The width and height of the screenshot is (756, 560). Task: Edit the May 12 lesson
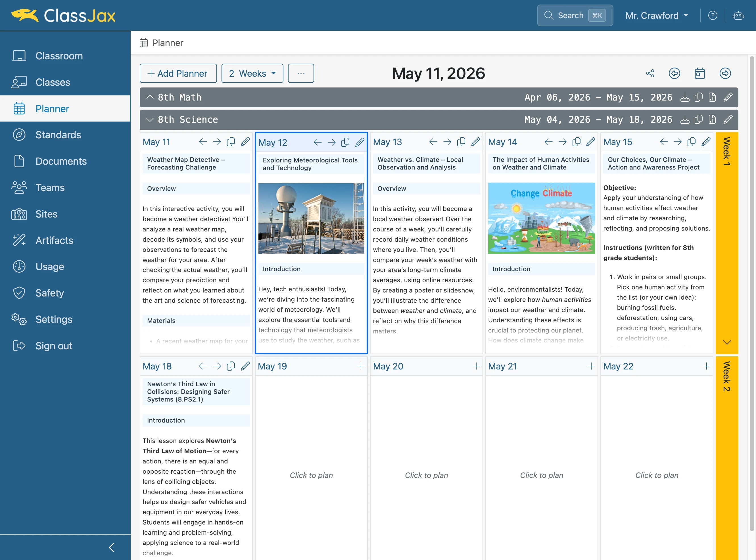click(x=360, y=142)
